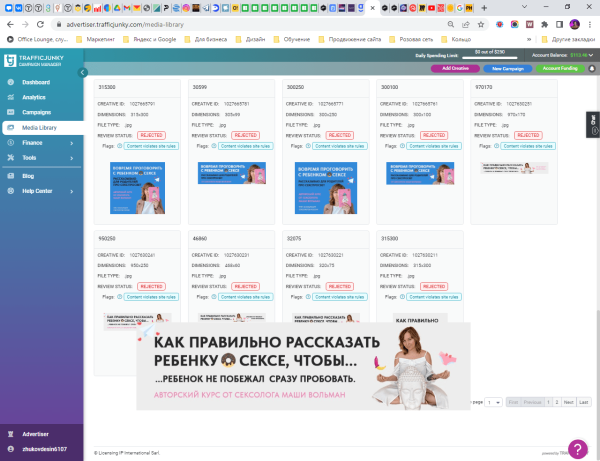Expand the Help Center submenu arrow
600x461 pixels.
72,191
